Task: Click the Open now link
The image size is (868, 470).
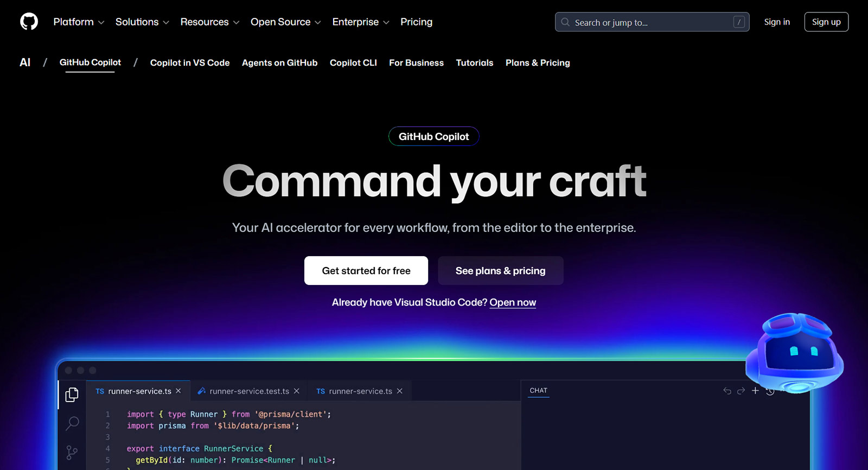Action: (513, 302)
